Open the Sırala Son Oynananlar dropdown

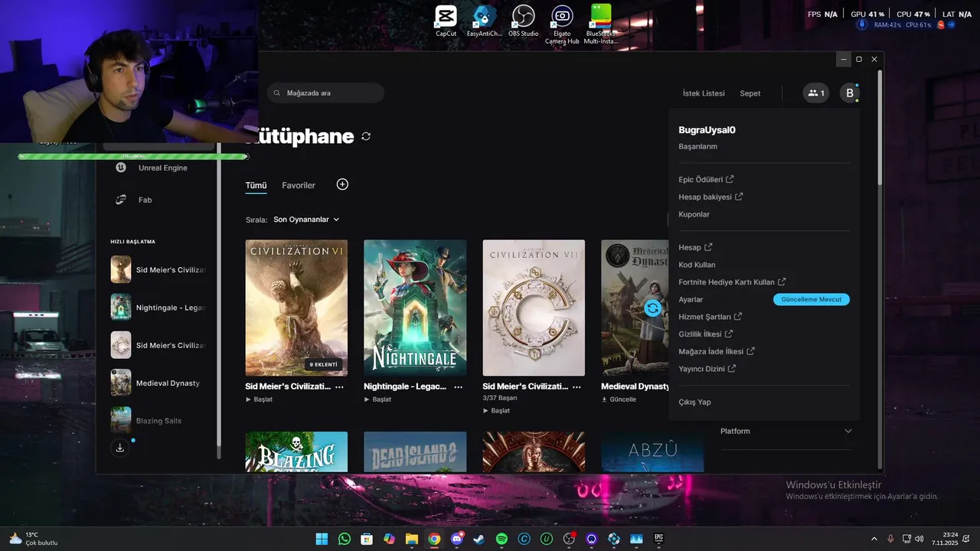click(306, 220)
